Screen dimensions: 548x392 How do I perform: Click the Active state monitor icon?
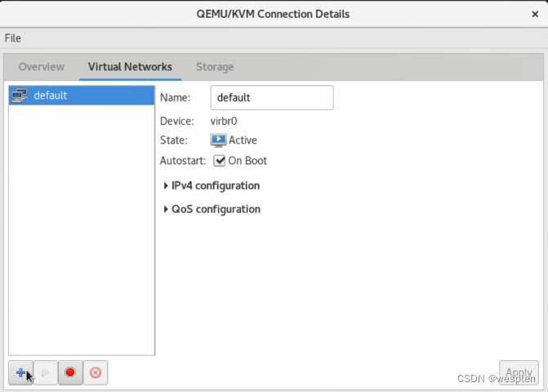[218, 140]
